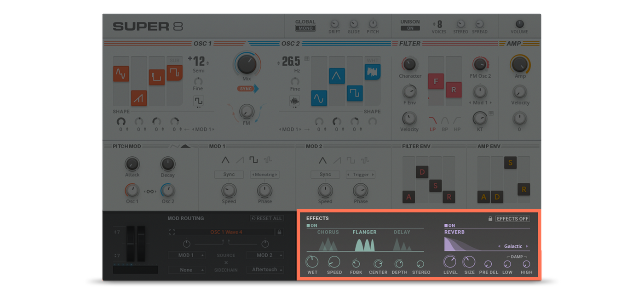Viewport: 644px width, 301px height.
Task: Click the lock icon next to EFFECTS OFF
Action: (x=490, y=219)
